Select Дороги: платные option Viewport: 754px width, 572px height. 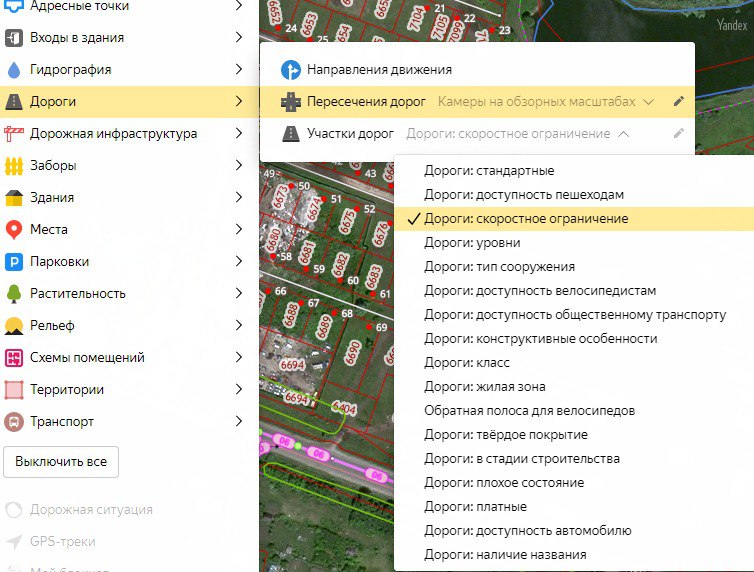pyautogui.click(x=574, y=507)
